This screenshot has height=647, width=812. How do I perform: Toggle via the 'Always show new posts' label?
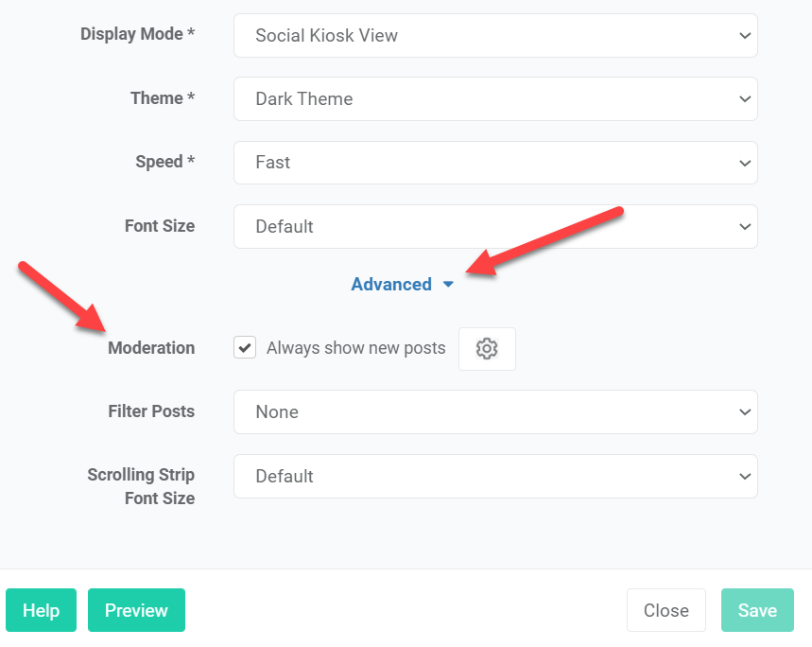(355, 348)
